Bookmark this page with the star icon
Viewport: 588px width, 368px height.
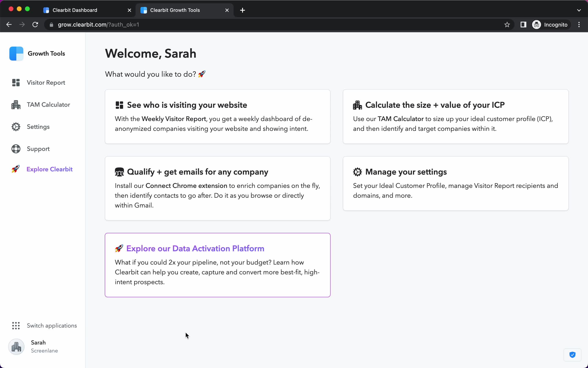pos(507,25)
